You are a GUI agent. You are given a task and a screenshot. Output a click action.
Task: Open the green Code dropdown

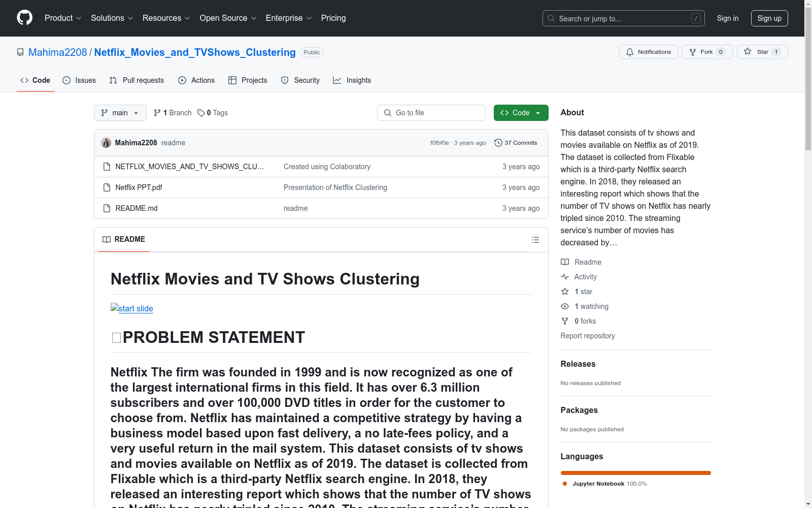pyautogui.click(x=521, y=113)
